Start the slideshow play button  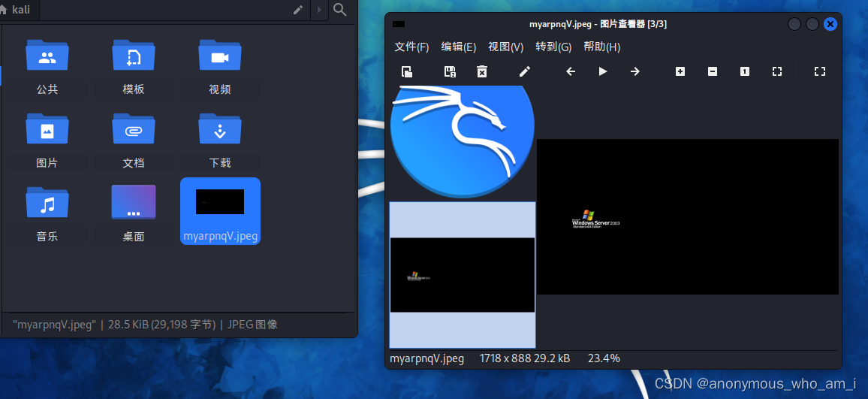[603, 71]
